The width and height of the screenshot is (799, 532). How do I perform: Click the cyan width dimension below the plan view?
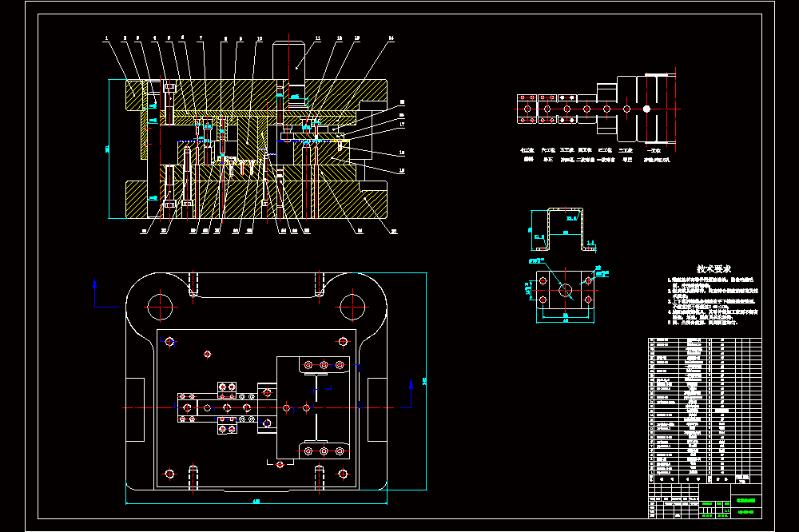(x=256, y=502)
